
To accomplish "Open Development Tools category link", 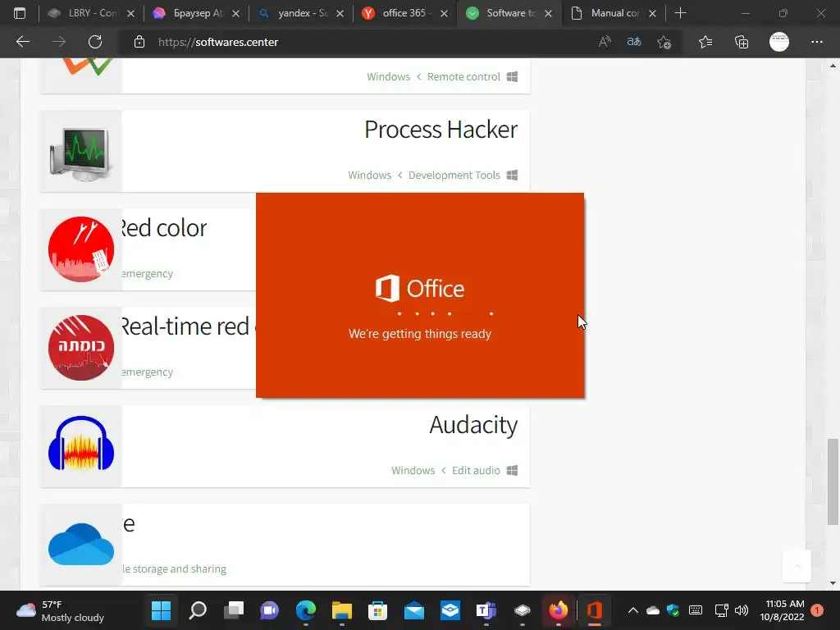I will click(x=454, y=176).
